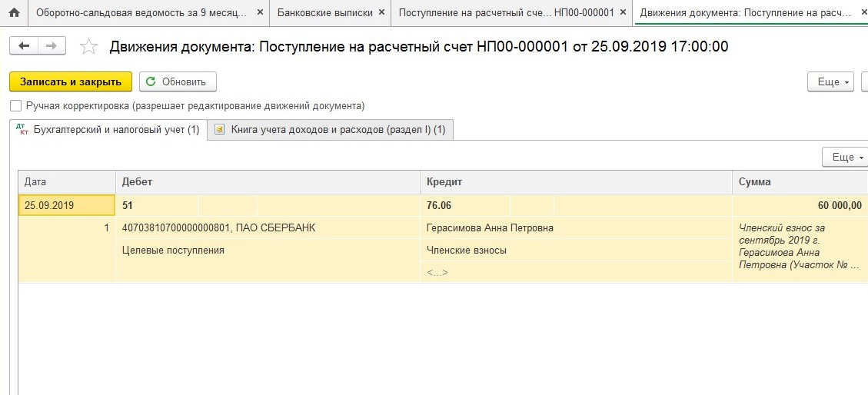The height and width of the screenshot is (395, 868).
Task: Open the table Еще dropdown menu
Action: point(843,157)
